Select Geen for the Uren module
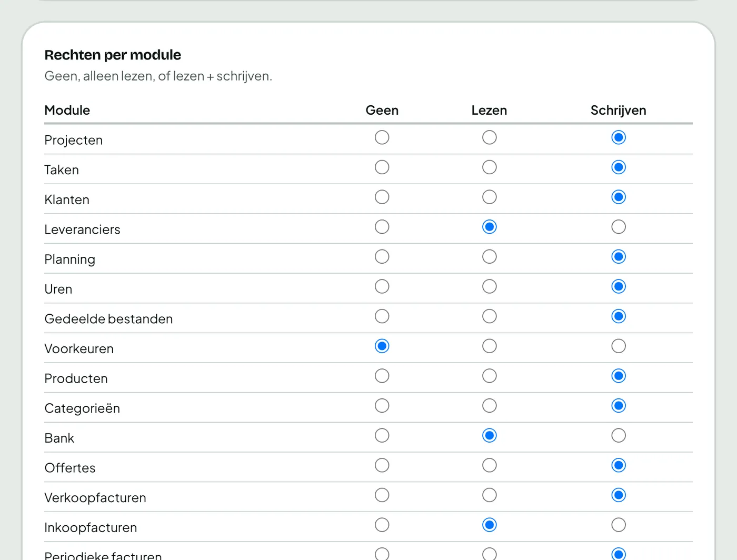This screenshot has height=560, width=737. pyautogui.click(x=382, y=286)
